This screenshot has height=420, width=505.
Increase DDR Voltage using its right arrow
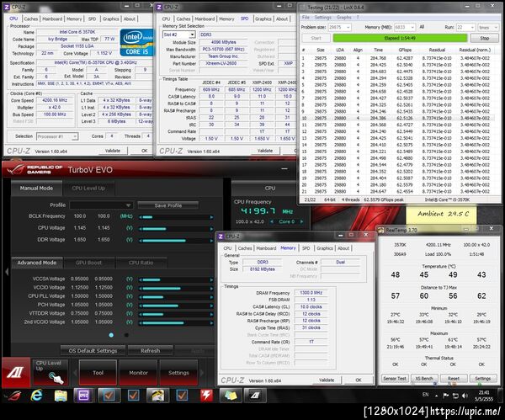[x=211, y=241]
